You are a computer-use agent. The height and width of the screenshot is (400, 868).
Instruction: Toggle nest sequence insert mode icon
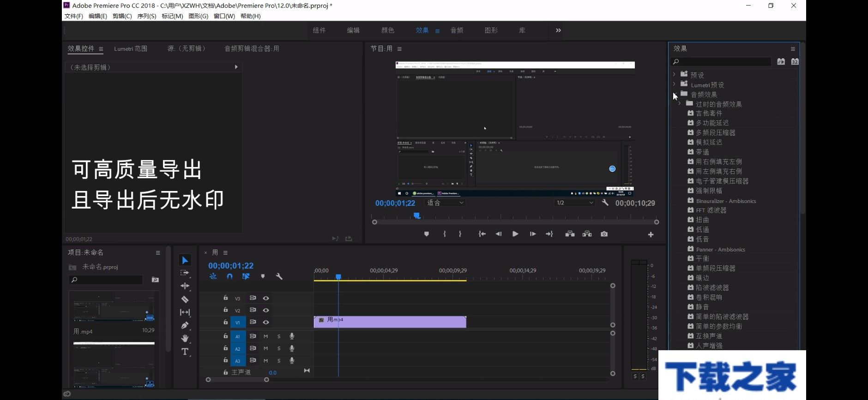(213, 276)
